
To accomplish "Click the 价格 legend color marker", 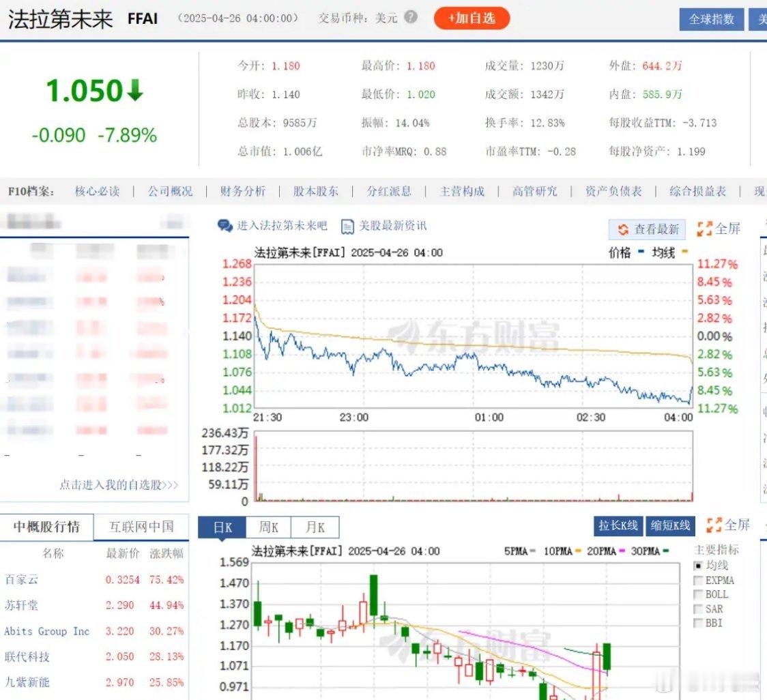I will 641,252.
